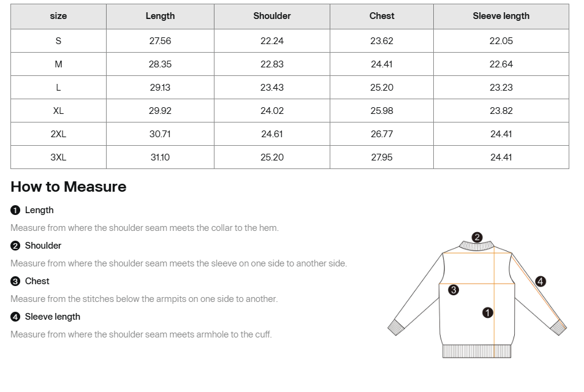The height and width of the screenshot is (392, 584).
Task: Click the Chest column header
Action: tap(382, 16)
